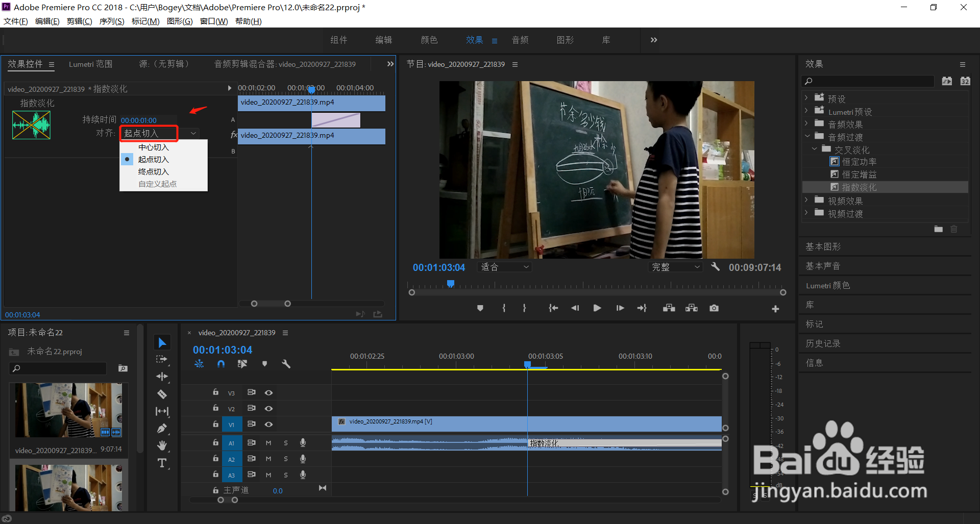Screen dimensions: 980x524
Task: Toggle V3 track output eye
Action: click(268, 393)
